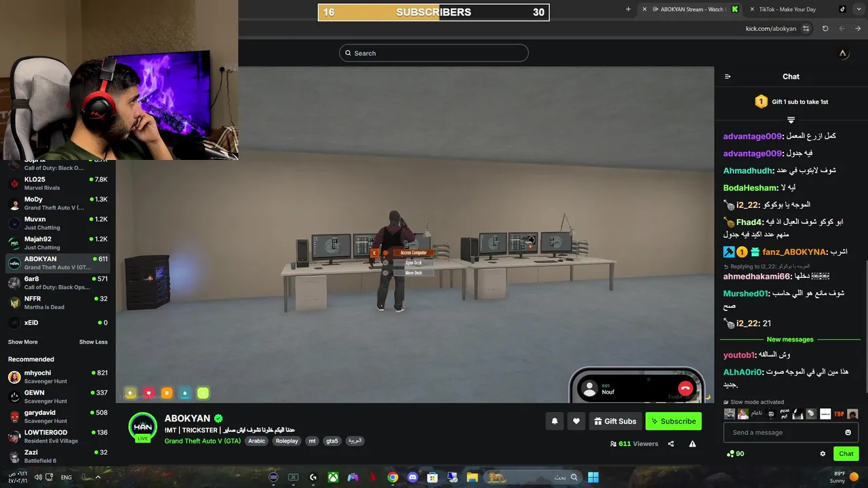Open File Explorer from the taskbar
The width and height of the screenshot is (868, 488).
tap(472, 477)
